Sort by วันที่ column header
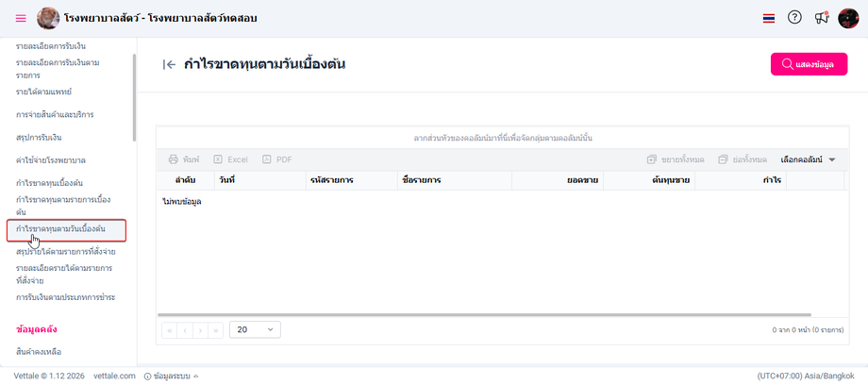 pyautogui.click(x=259, y=180)
